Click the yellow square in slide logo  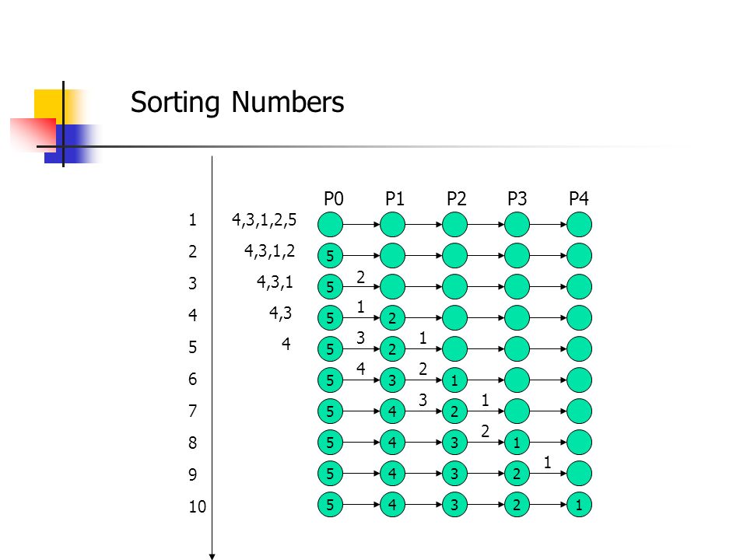pos(50,105)
